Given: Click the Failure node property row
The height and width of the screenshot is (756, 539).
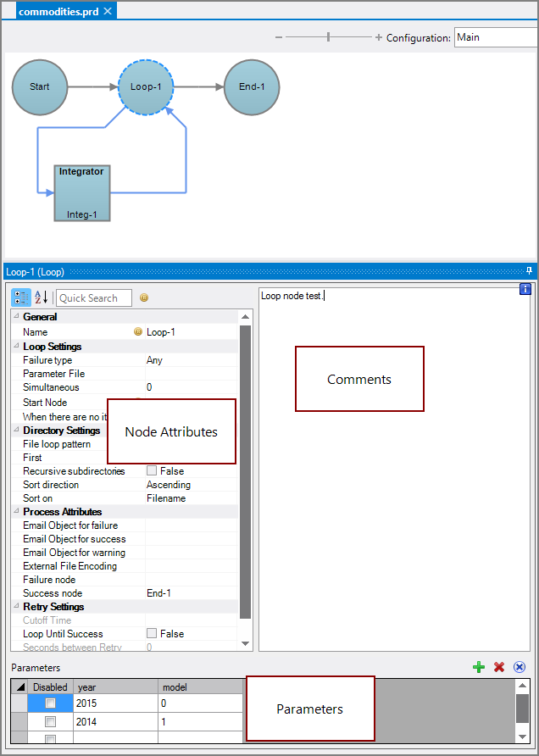Looking at the screenshot, I should coord(125,580).
